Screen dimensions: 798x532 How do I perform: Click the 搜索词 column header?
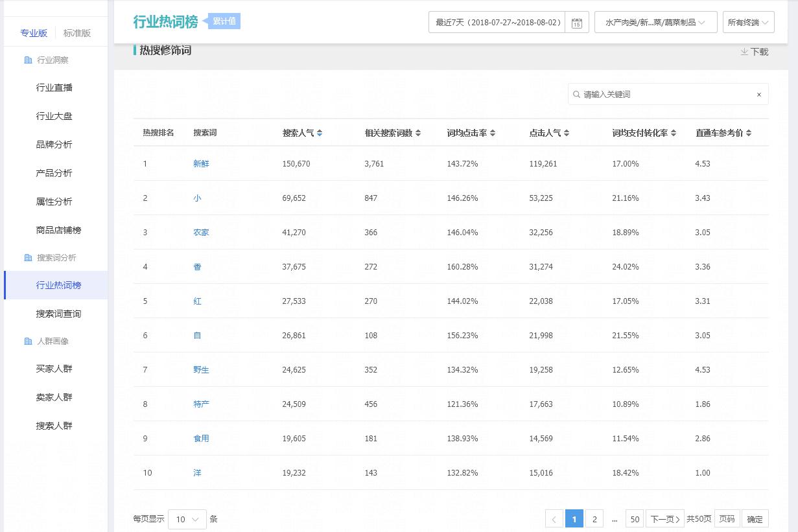coord(205,133)
